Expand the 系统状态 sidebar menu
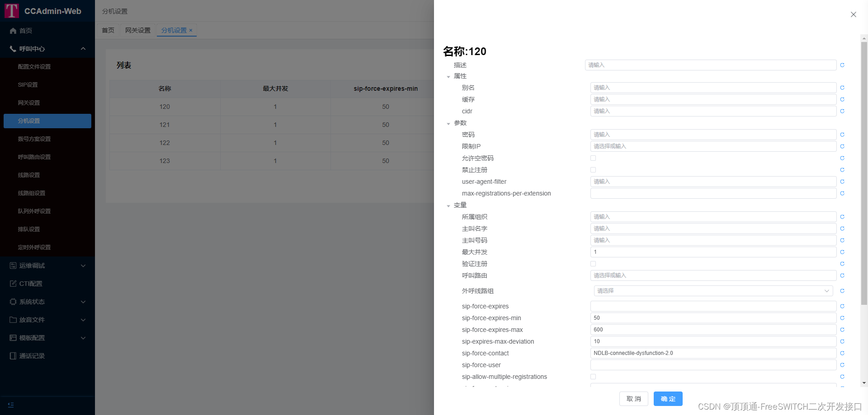This screenshot has width=868, height=415. 47,302
